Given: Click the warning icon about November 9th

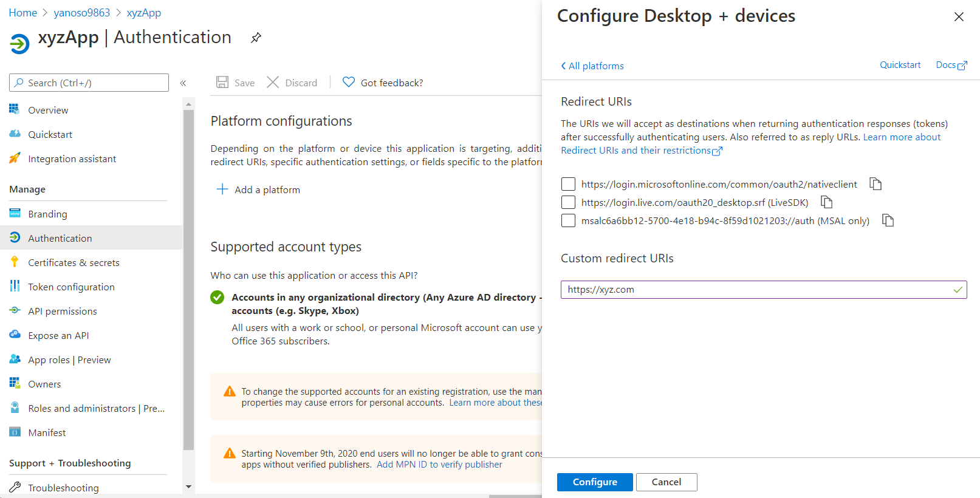Looking at the screenshot, I should [x=230, y=453].
